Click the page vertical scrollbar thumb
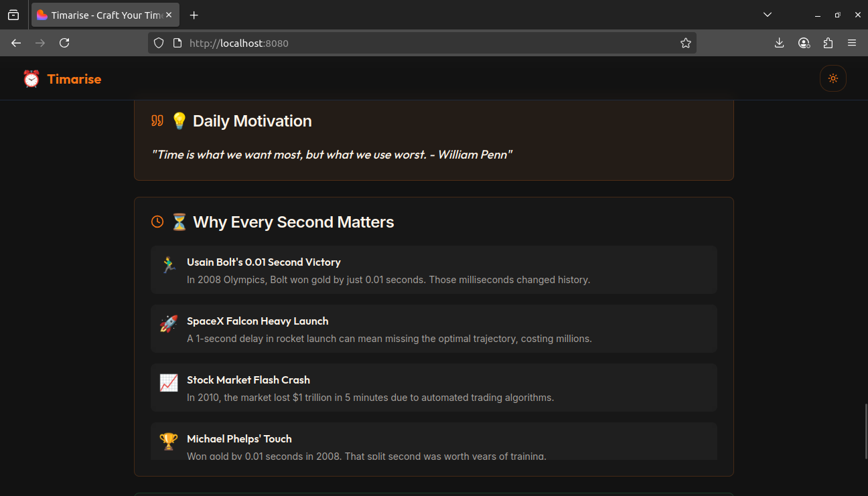Image resolution: width=868 pixels, height=496 pixels. 866,432
